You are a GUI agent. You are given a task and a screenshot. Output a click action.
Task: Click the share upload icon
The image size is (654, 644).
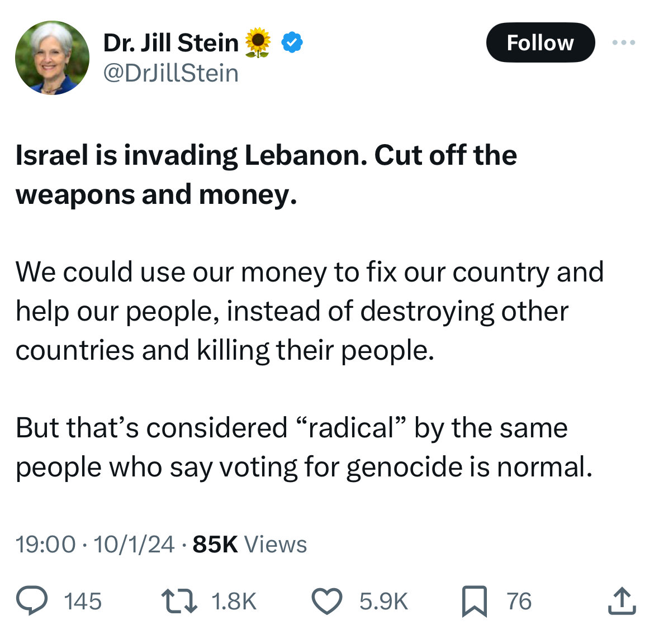click(x=622, y=600)
